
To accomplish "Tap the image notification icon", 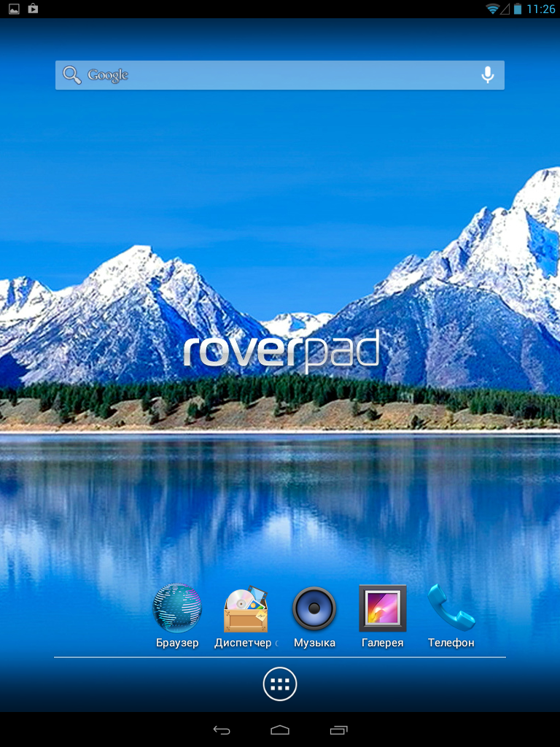I will point(14,9).
